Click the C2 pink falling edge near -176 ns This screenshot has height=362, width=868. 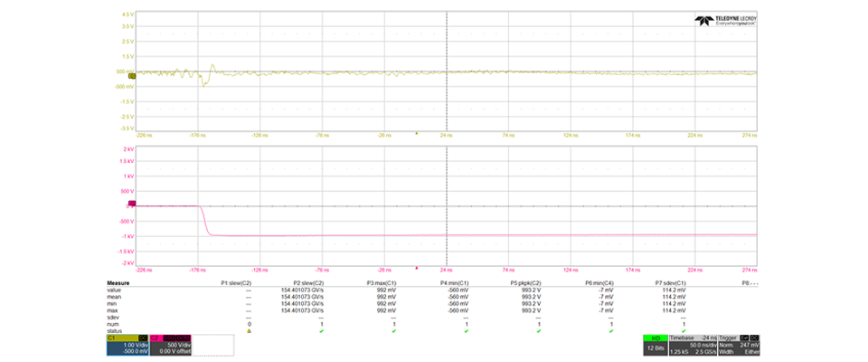pos(204,221)
